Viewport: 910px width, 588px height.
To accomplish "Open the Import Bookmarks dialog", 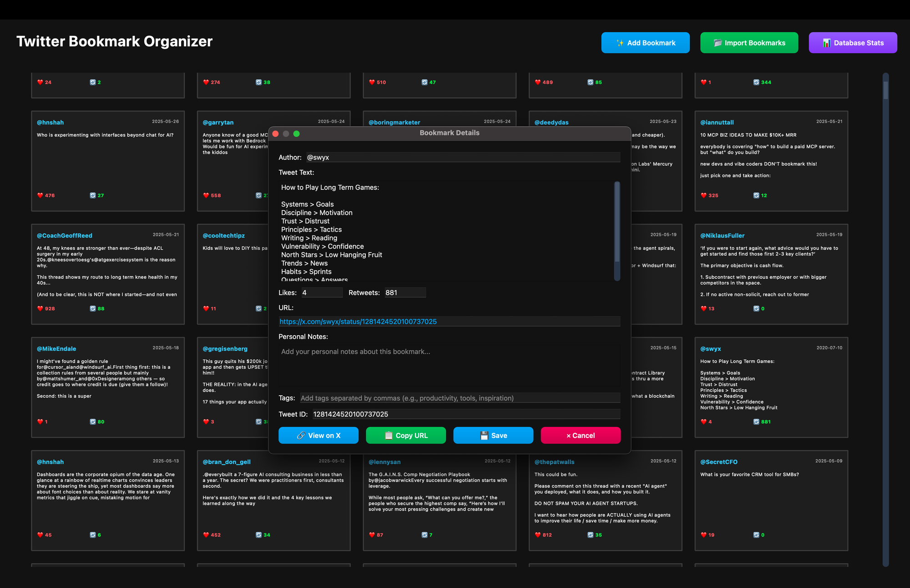I will point(749,43).
